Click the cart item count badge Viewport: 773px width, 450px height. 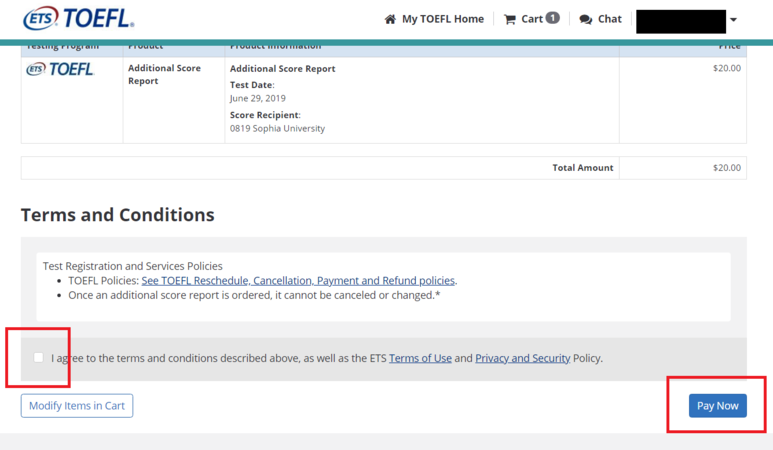pyautogui.click(x=553, y=18)
